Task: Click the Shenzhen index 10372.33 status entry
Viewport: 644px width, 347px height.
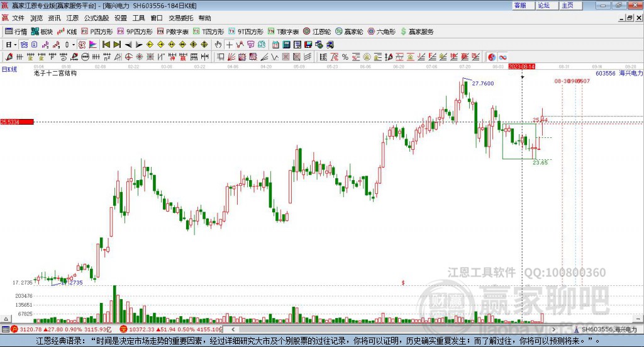Action: tap(170, 329)
